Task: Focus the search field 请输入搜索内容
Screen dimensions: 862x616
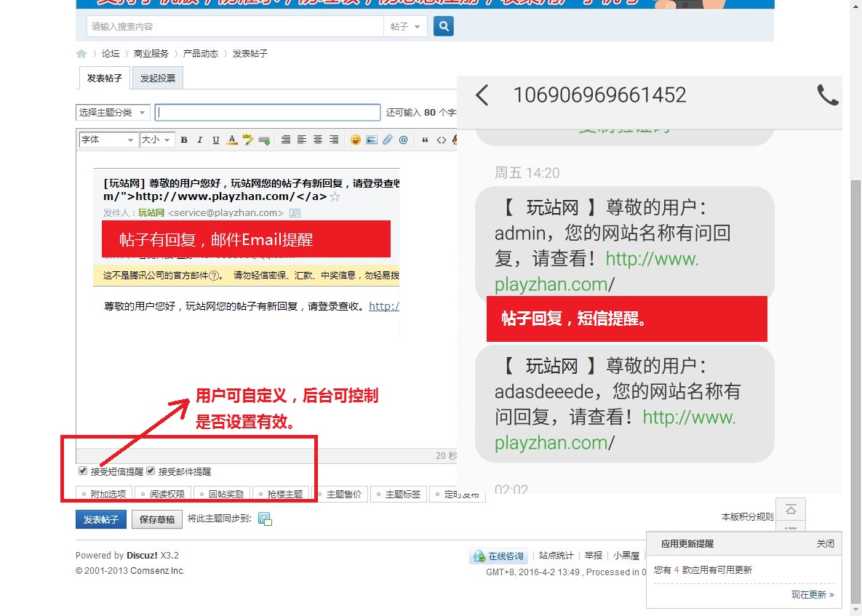Action: click(235, 26)
